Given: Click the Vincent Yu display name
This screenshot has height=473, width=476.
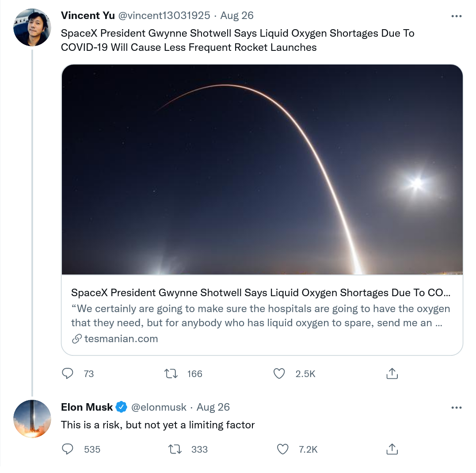Looking at the screenshot, I should (88, 15).
